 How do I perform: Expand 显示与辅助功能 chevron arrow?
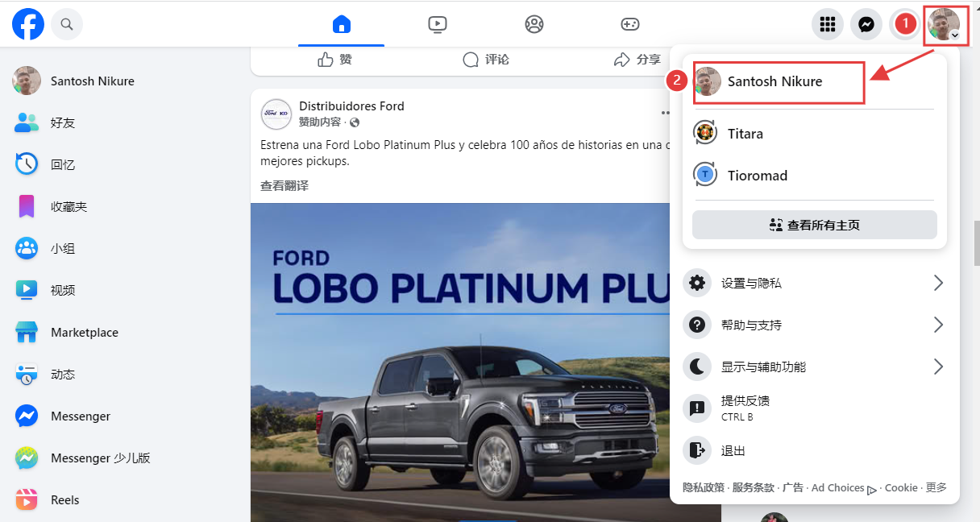click(x=938, y=367)
